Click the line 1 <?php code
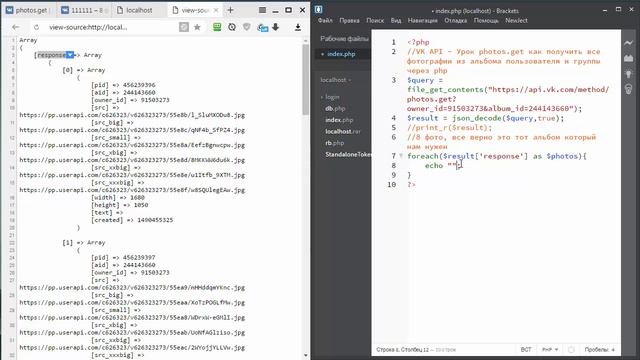Image resolution: width=640 pixels, height=360 pixels. click(418, 42)
